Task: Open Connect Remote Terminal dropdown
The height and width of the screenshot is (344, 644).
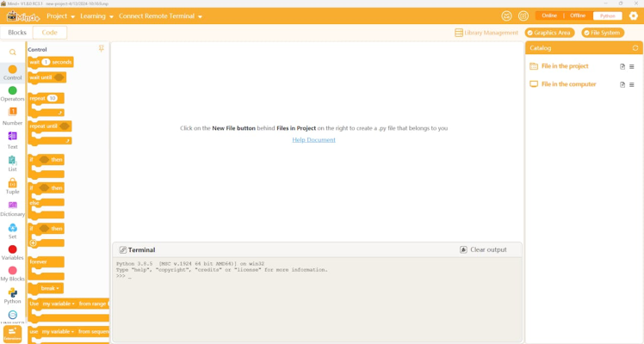Action: [x=160, y=16]
